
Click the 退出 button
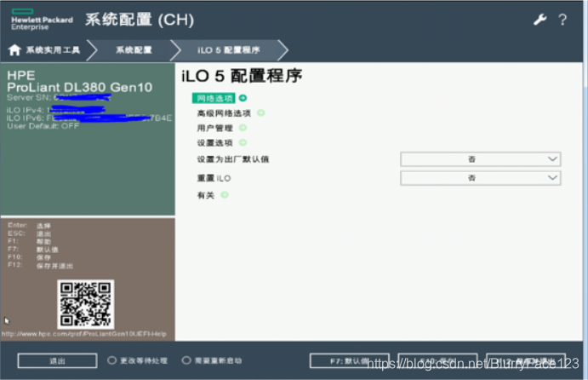tap(57, 361)
